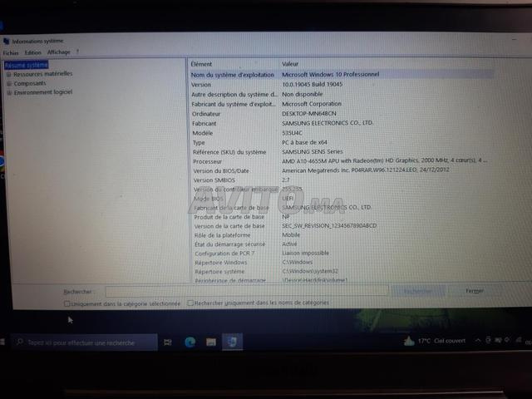Open File Explorer from the taskbar
The image size is (532, 399).
pyautogui.click(x=211, y=342)
